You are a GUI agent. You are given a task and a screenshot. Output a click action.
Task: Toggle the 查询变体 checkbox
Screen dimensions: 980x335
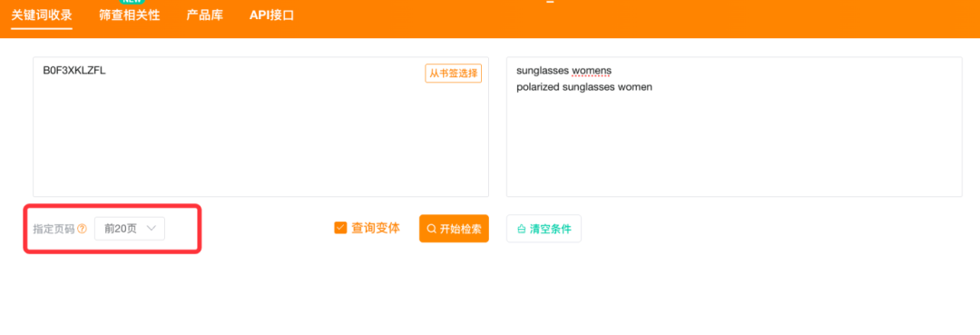coord(340,228)
